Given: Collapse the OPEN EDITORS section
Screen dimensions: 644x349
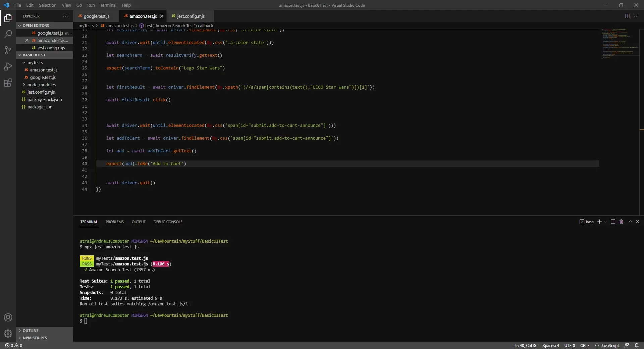Looking at the screenshot, I should click(x=44, y=26).
